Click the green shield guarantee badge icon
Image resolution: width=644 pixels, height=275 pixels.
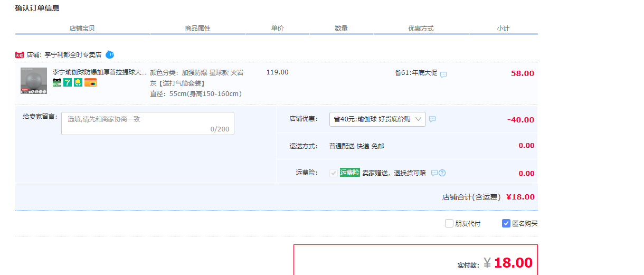(x=78, y=82)
